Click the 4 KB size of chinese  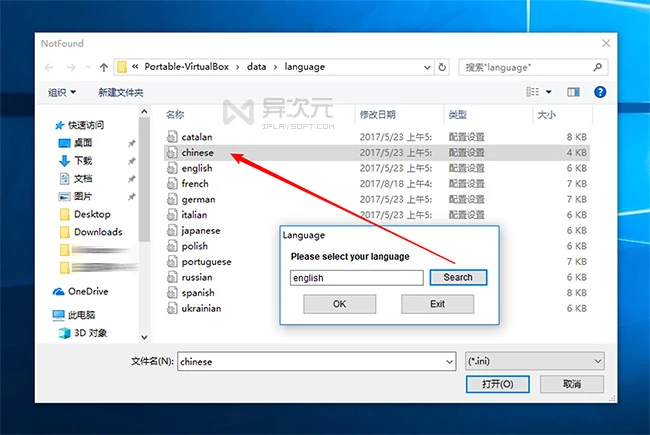[x=577, y=153]
